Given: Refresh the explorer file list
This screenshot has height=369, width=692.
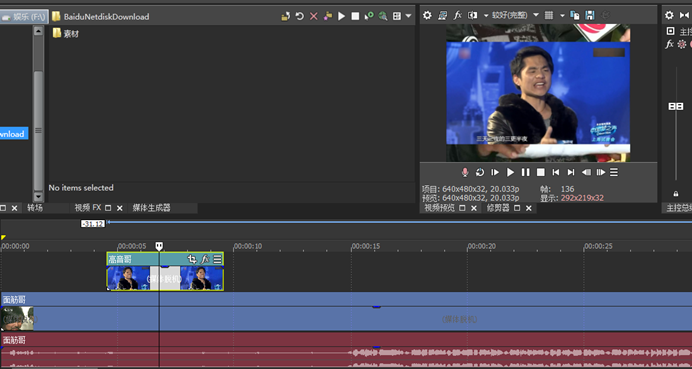Looking at the screenshot, I should pos(300,16).
